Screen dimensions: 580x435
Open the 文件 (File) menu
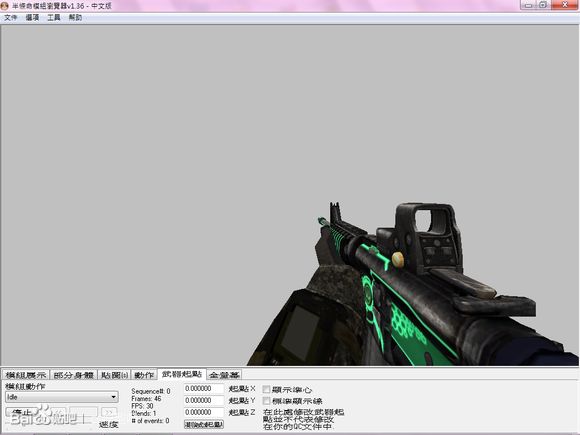pyautogui.click(x=11, y=17)
